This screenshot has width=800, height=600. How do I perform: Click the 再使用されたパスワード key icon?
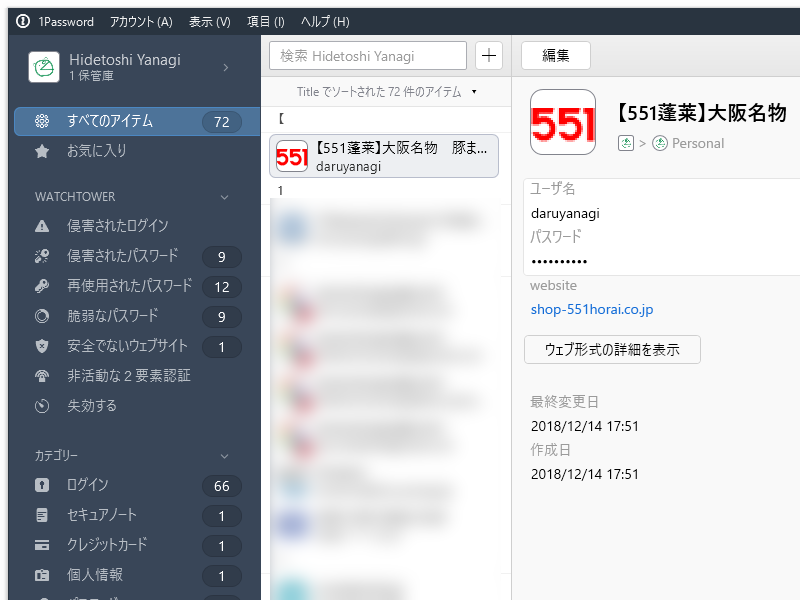pos(42,286)
